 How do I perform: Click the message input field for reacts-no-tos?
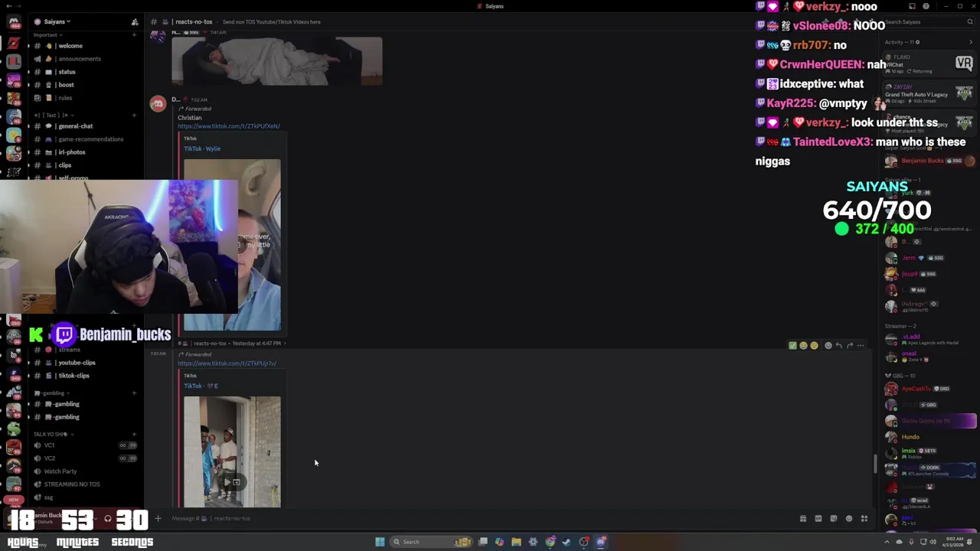pos(475,519)
